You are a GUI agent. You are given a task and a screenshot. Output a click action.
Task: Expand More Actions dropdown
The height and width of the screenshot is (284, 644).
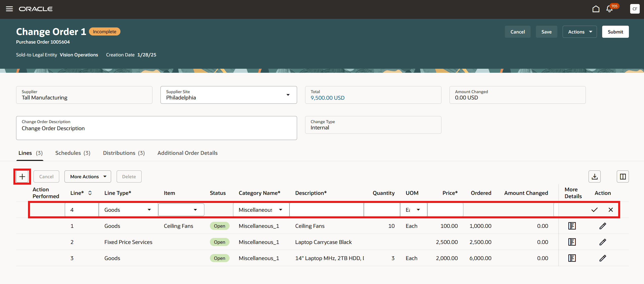point(88,176)
